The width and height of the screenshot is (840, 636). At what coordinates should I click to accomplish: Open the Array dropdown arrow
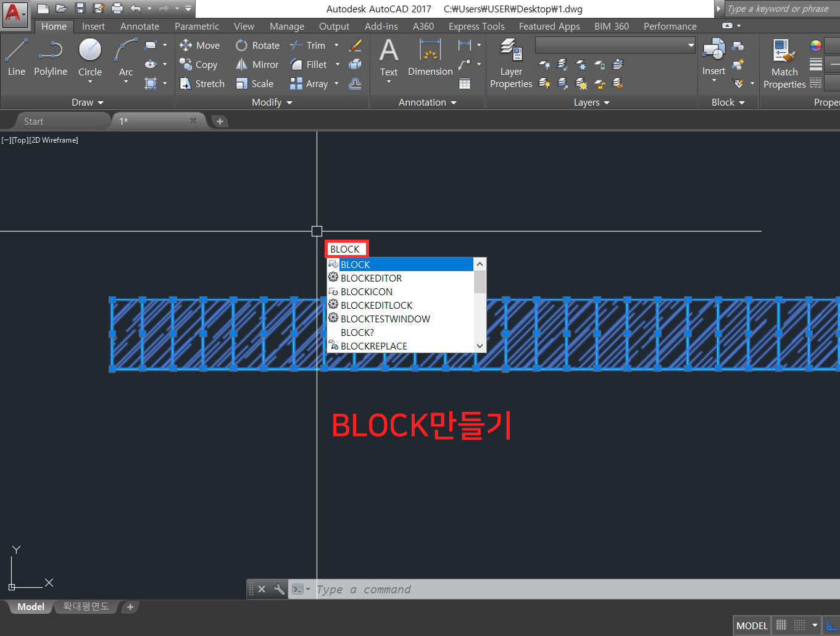[336, 83]
